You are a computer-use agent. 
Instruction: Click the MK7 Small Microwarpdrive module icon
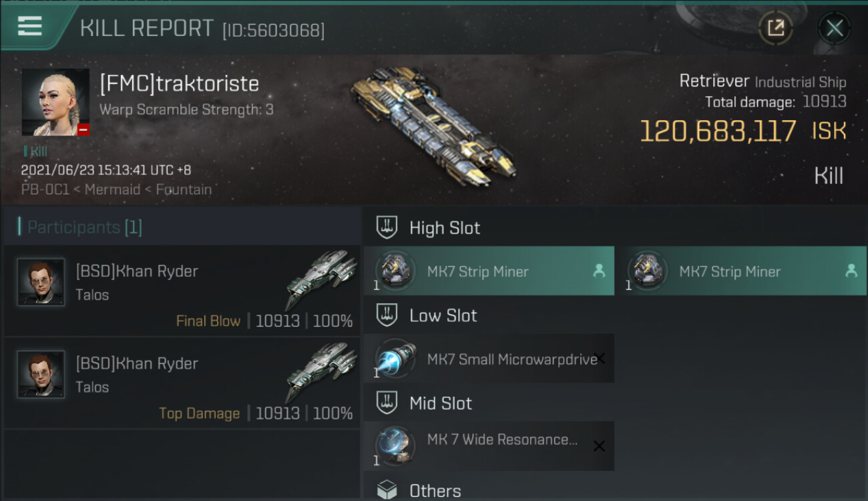[395, 359]
